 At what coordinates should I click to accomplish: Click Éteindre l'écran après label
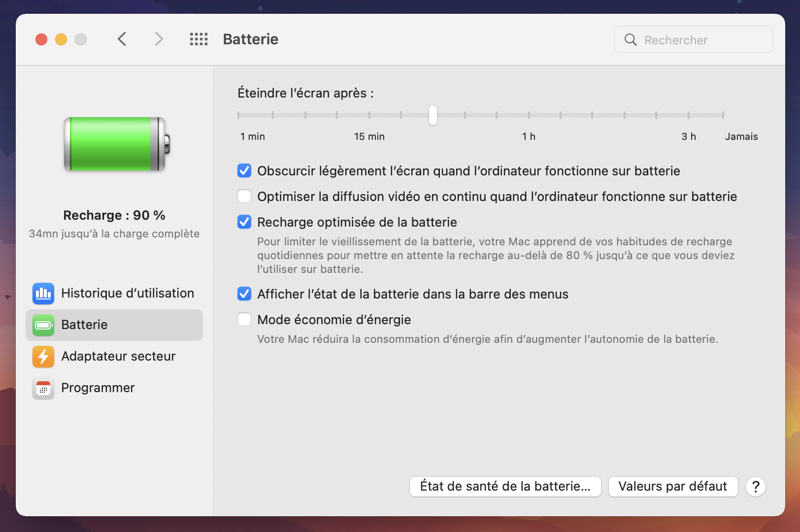tap(305, 93)
